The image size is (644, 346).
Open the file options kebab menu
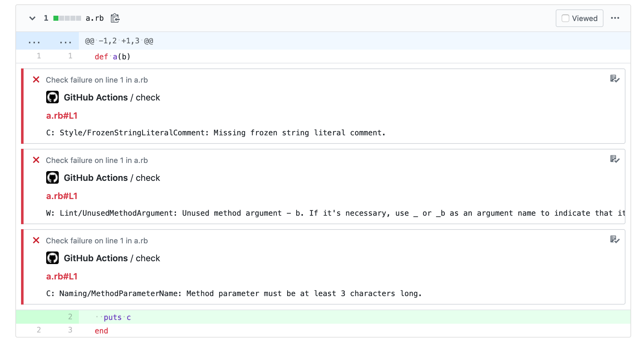point(615,18)
